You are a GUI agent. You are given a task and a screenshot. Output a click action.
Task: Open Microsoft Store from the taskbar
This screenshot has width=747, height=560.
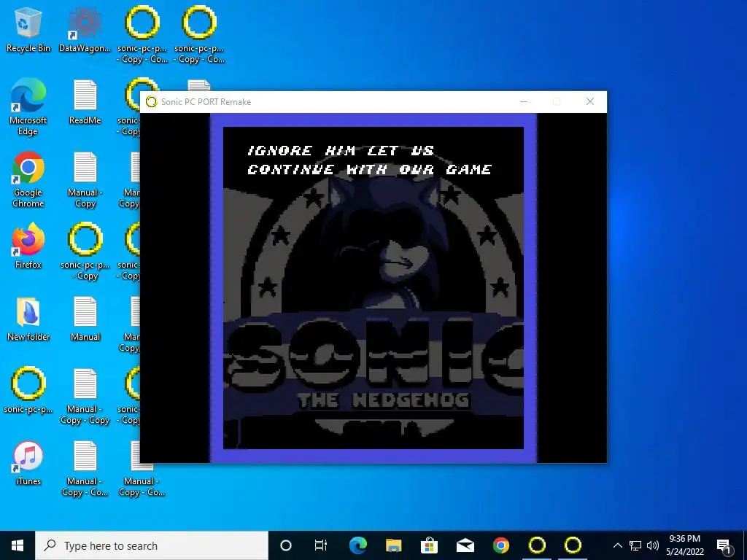429,545
